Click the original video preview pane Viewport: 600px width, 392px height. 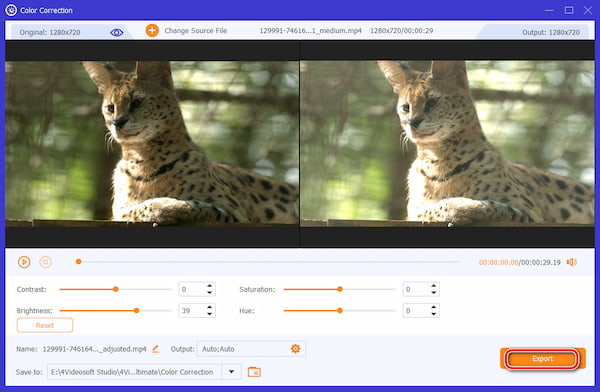(x=152, y=144)
